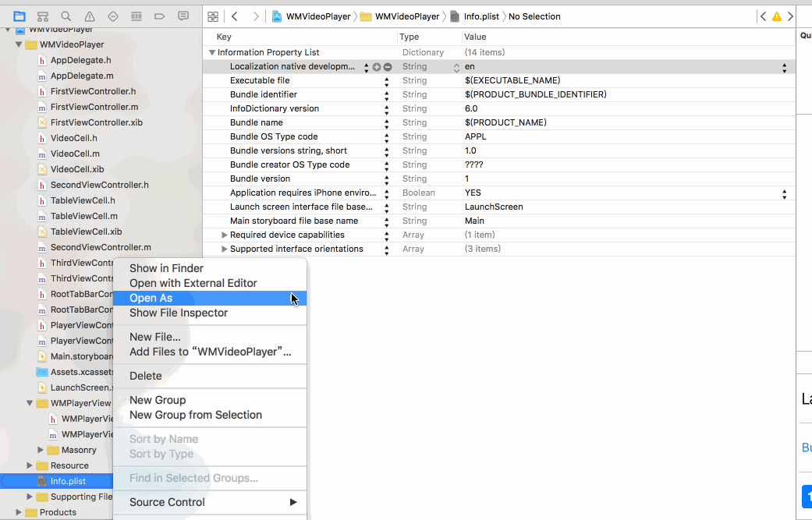Expand the Supporting Files group
The width and height of the screenshot is (812, 520).
pyautogui.click(x=30, y=497)
